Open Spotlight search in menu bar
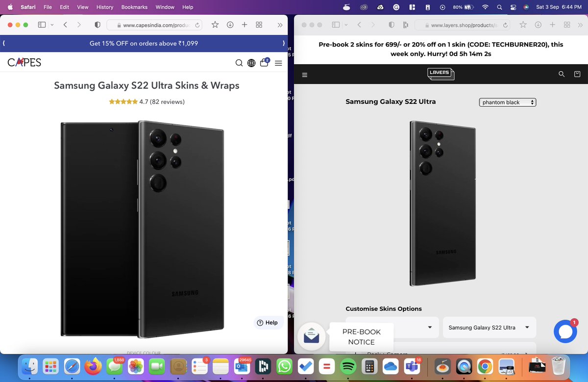 click(499, 7)
